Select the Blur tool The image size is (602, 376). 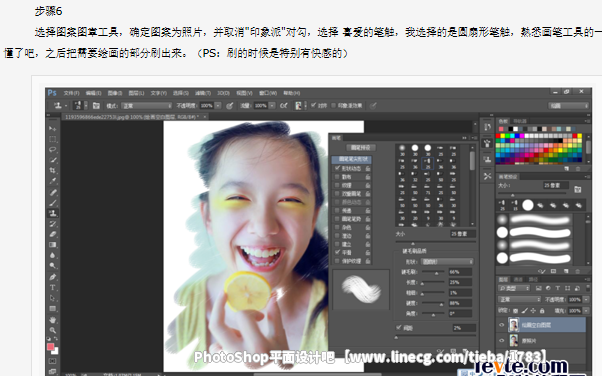pyautogui.click(x=53, y=255)
